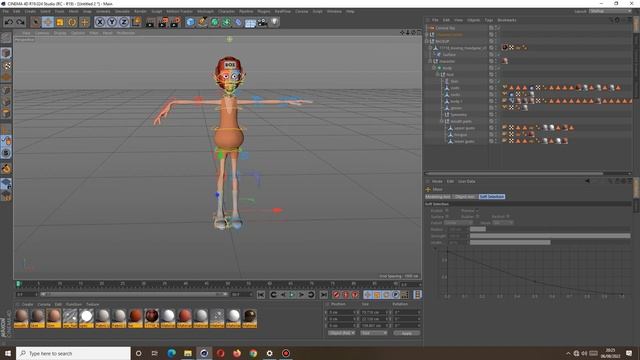Click the Undo arrow icon
This screenshot has height=360, width=640.
pyautogui.click(x=9, y=22)
